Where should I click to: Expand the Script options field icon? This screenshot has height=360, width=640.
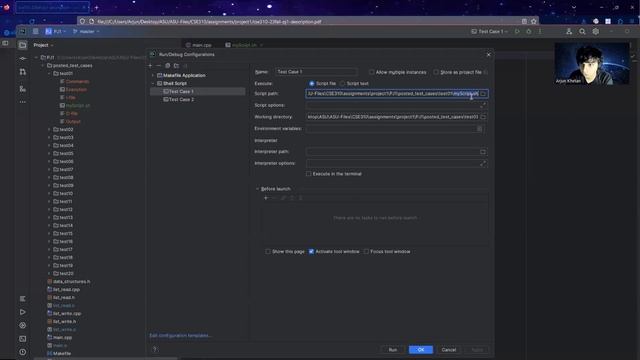coord(483,105)
